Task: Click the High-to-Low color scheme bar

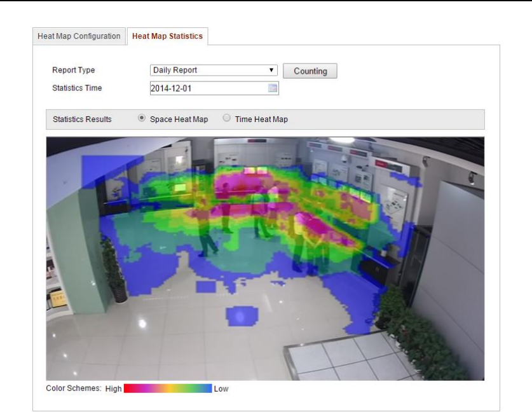Action: tap(168, 388)
